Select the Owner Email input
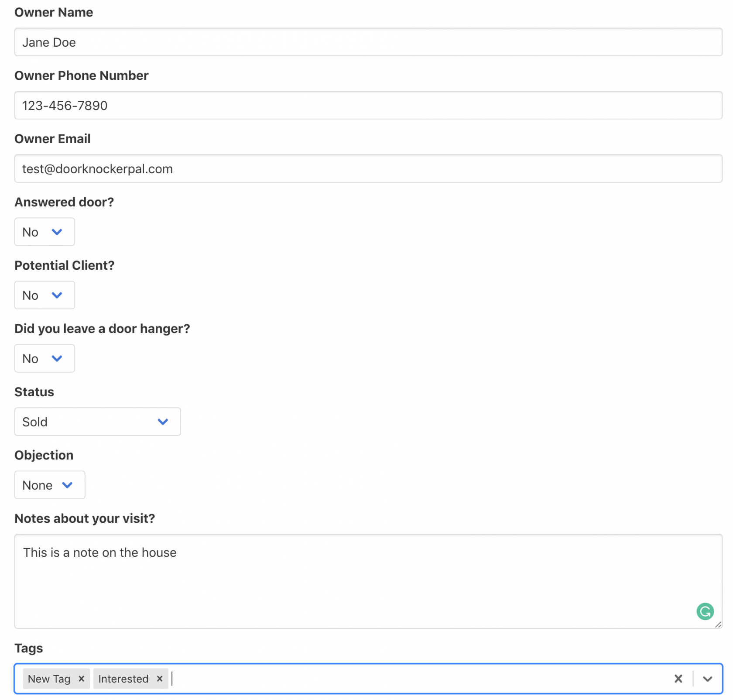The width and height of the screenshot is (733, 700). pyautogui.click(x=368, y=169)
